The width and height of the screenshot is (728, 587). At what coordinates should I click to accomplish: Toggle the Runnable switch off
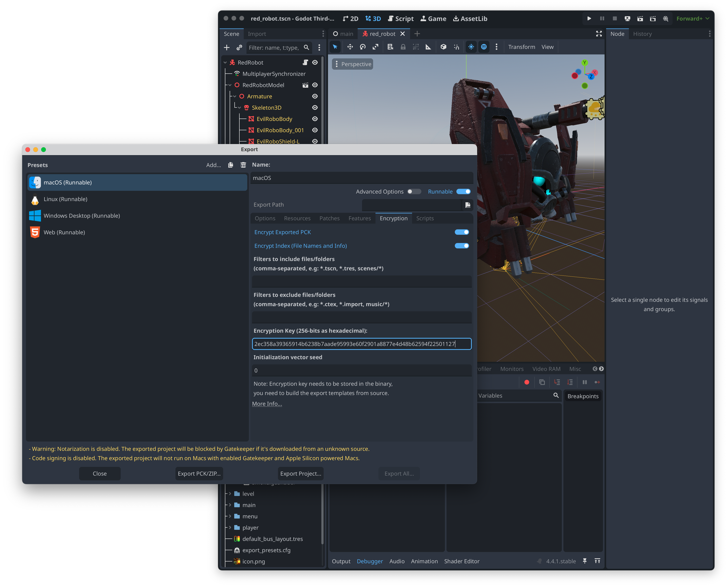tap(463, 192)
